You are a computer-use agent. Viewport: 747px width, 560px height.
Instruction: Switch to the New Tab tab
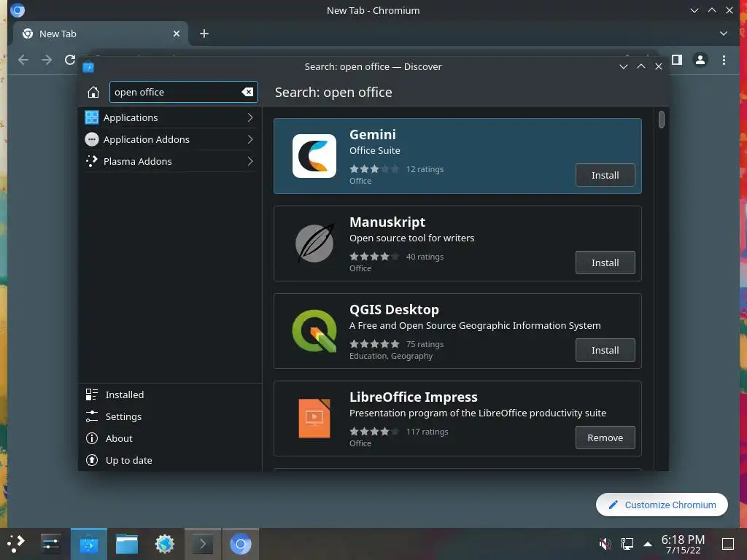101,34
